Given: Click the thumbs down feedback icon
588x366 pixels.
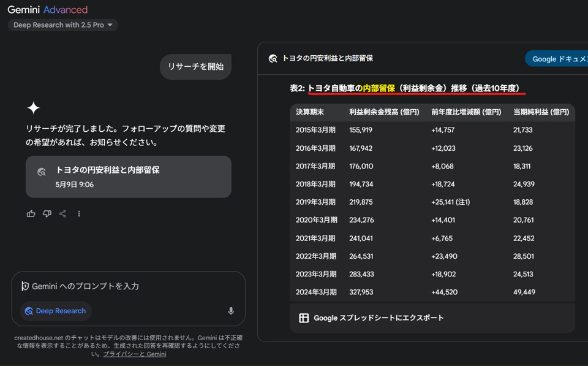Looking at the screenshot, I should (x=47, y=213).
